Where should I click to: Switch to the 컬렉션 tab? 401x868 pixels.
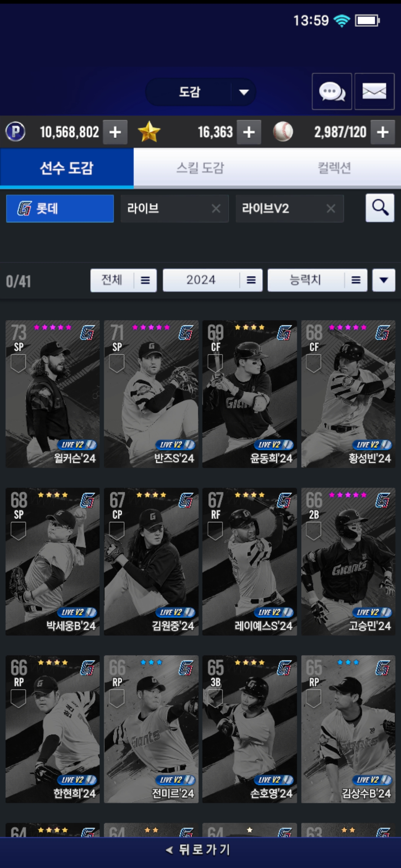[334, 168]
